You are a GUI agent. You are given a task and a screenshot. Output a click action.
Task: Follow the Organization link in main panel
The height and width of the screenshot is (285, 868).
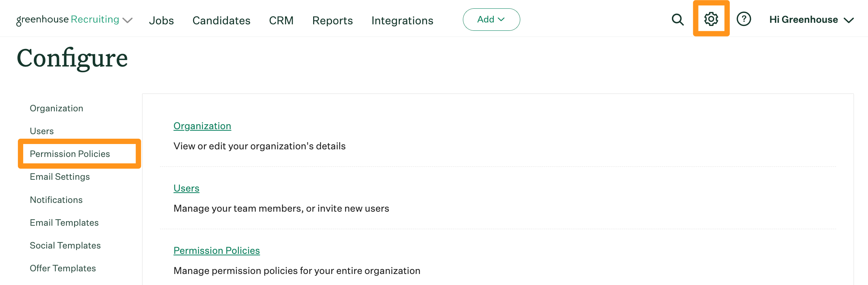[202, 126]
